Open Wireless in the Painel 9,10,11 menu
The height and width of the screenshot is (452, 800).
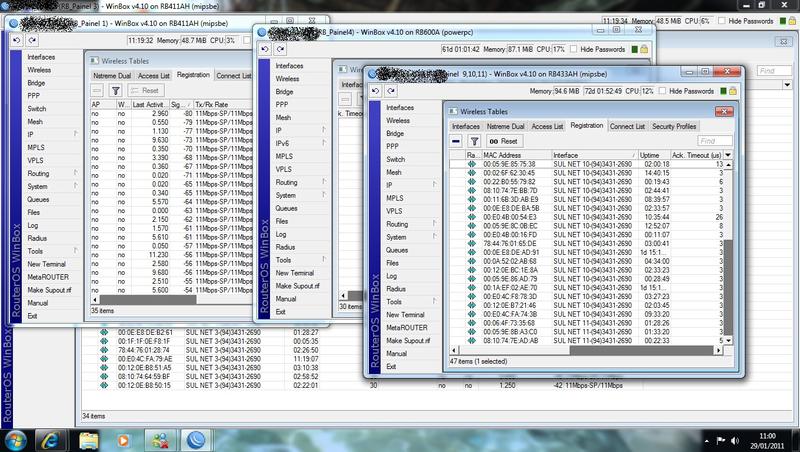[x=398, y=120]
